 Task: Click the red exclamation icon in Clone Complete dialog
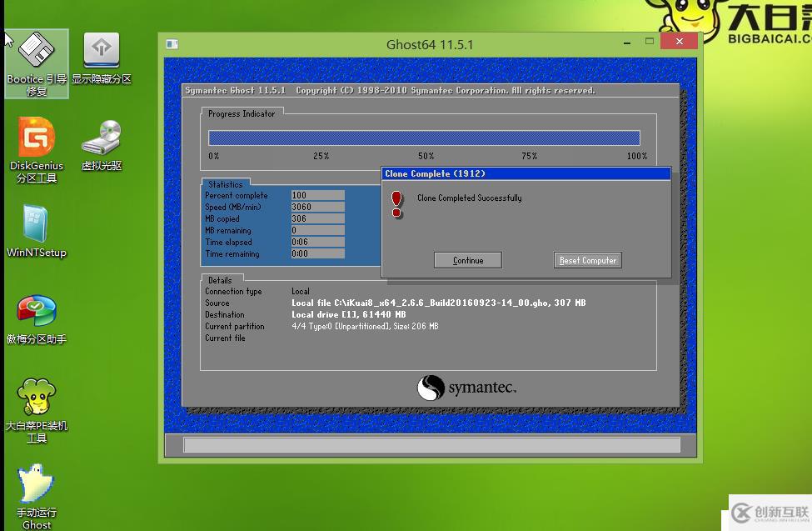pyautogui.click(x=396, y=204)
